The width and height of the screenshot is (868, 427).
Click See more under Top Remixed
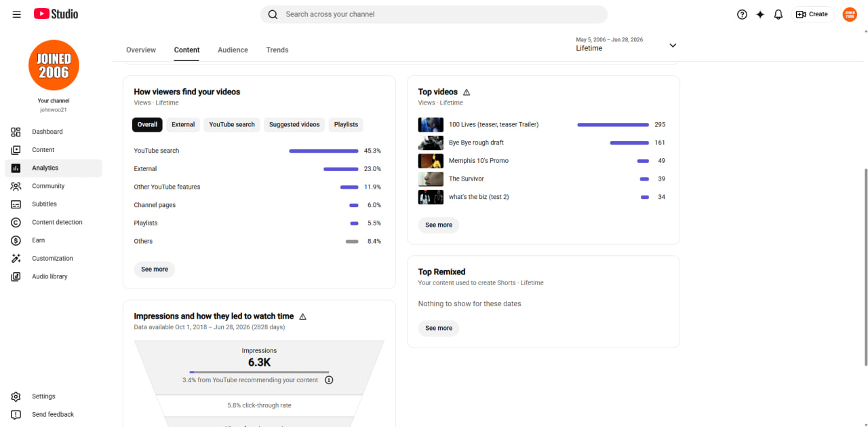click(x=439, y=328)
